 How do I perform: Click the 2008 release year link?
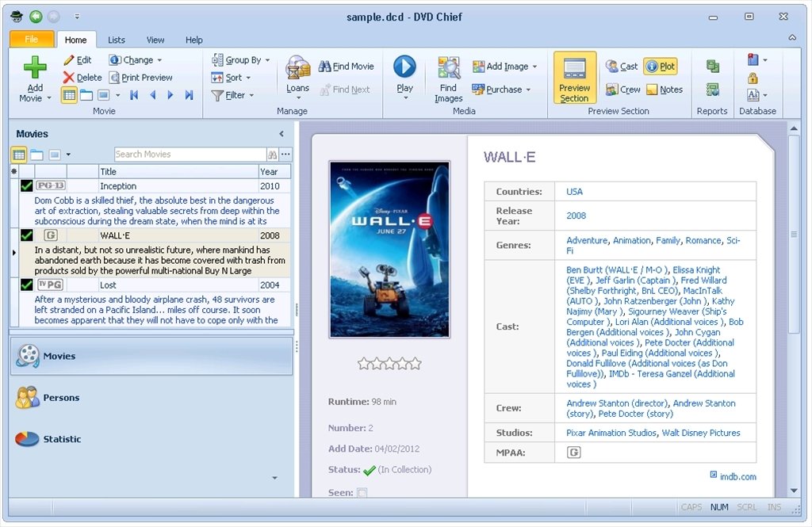click(x=576, y=216)
